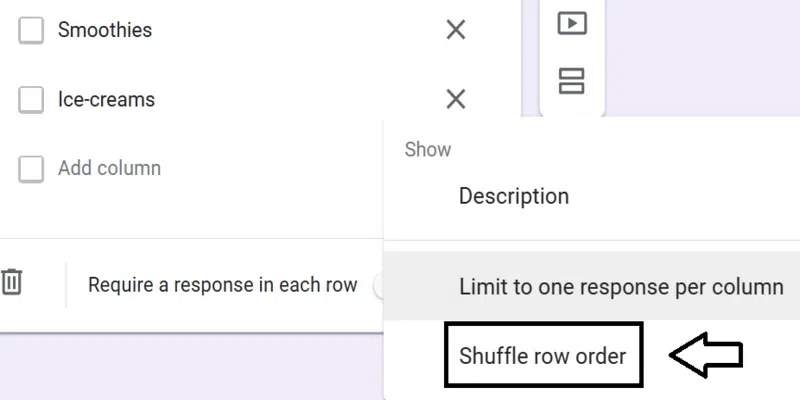
Task: Tick the Smoothies checkbox
Action: (x=31, y=30)
